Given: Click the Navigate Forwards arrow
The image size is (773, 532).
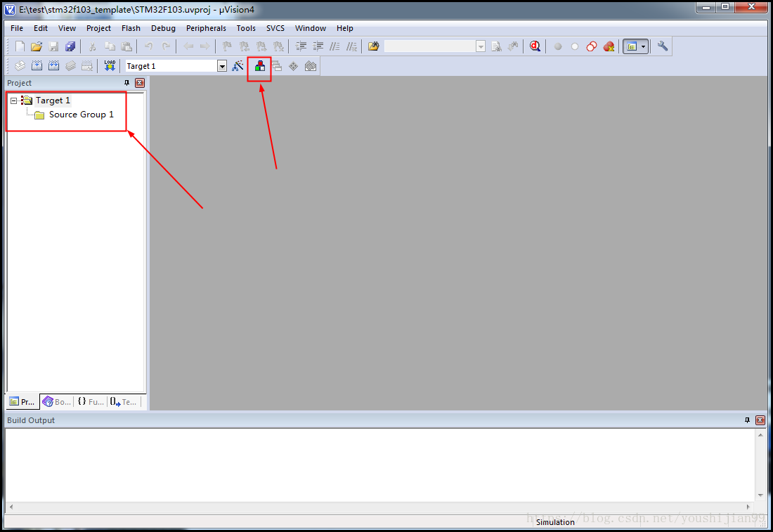Looking at the screenshot, I should pos(205,46).
